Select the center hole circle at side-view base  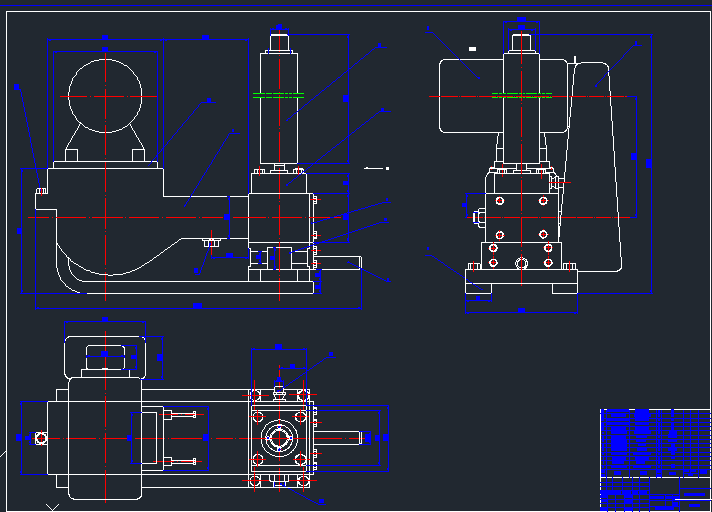click(x=521, y=263)
